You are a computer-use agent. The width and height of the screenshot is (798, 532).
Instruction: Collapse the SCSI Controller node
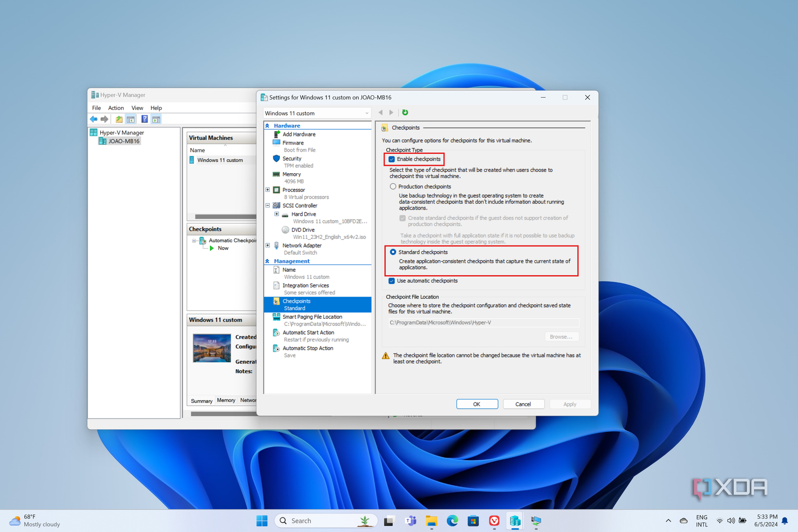click(x=268, y=206)
